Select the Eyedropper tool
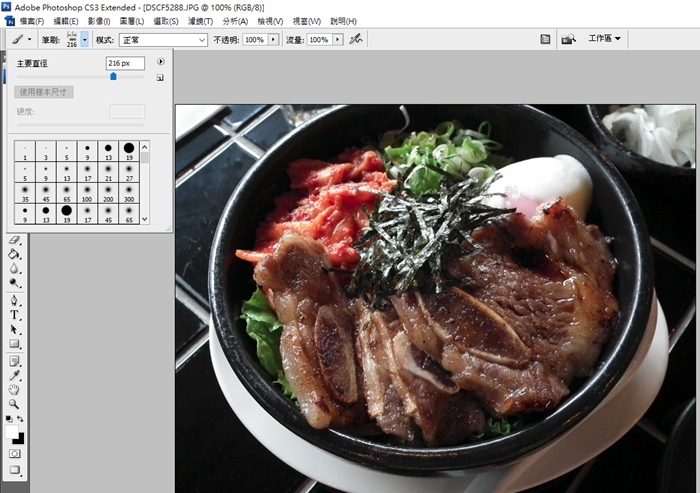The height and width of the screenshot is (493, 700). coord(15,374)
